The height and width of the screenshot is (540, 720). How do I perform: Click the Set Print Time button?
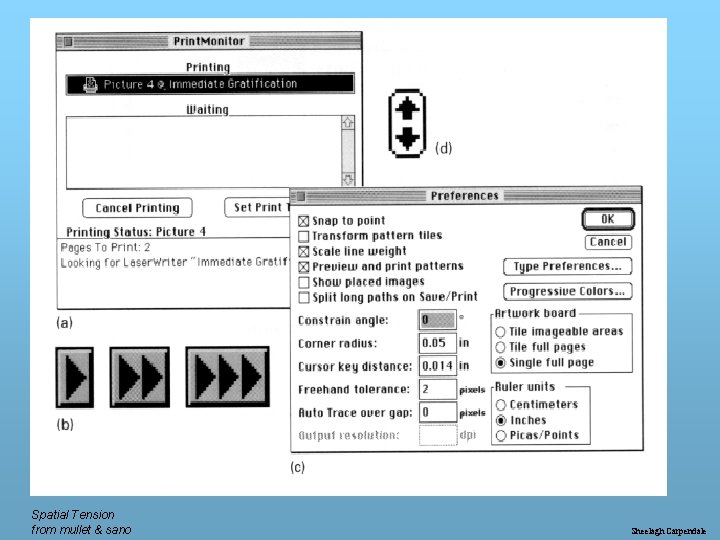[258, 208]
